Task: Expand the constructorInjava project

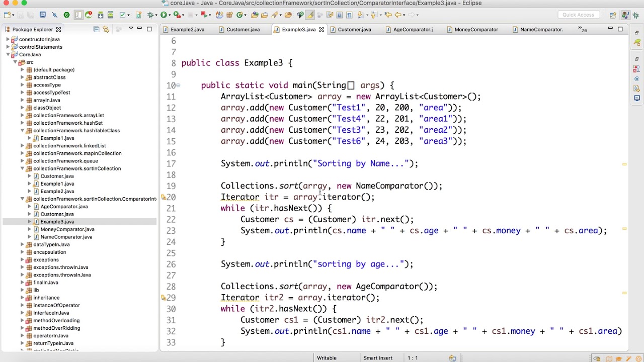Action: click(x=8, y=39)
